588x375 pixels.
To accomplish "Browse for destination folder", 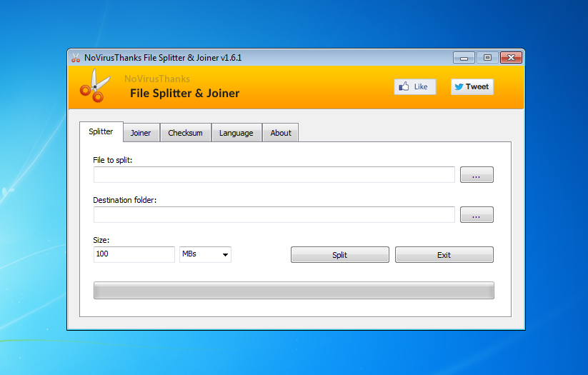I will (477, 214).
